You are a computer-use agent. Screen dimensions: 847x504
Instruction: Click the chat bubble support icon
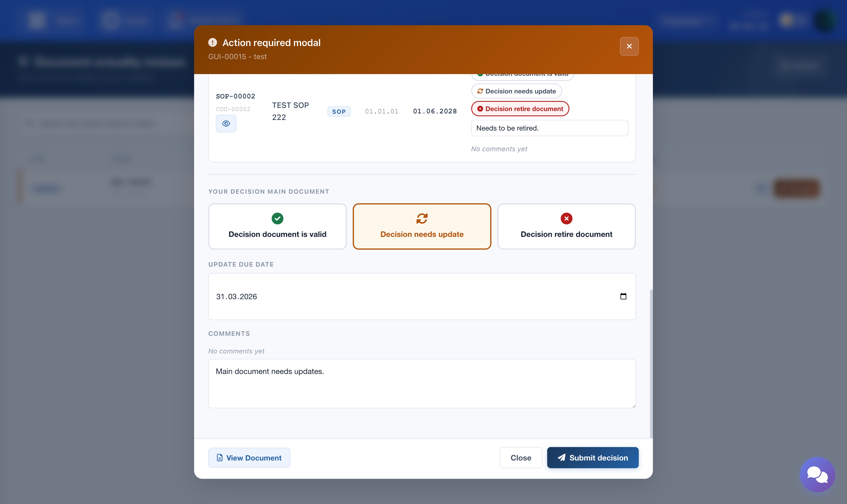coord(817,474)
